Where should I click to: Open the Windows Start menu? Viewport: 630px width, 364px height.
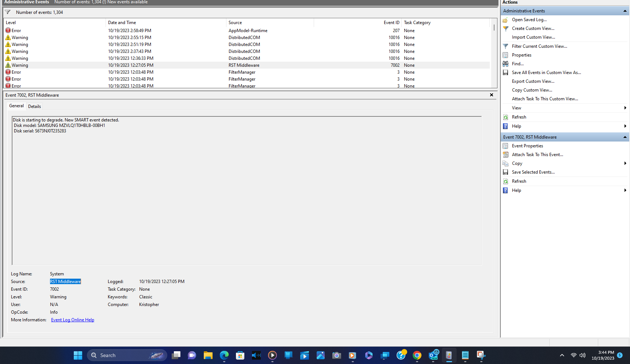(77, 355)
